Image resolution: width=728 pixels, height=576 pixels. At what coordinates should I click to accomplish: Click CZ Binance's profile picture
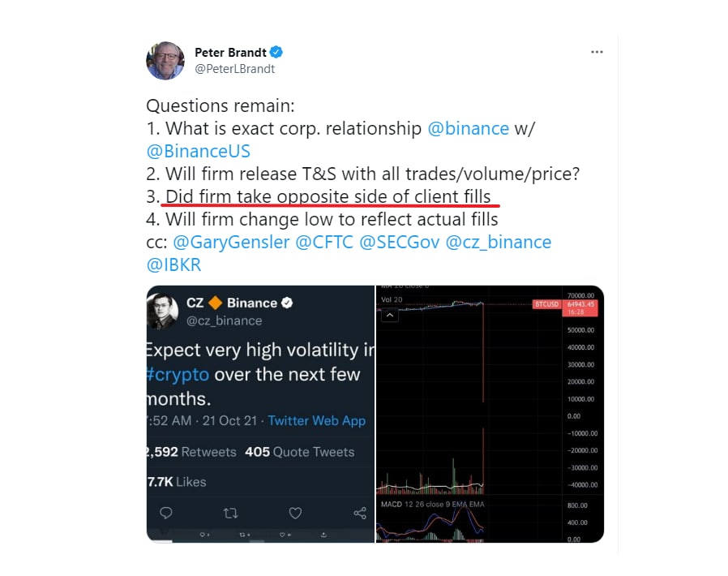tap(162, 312)
